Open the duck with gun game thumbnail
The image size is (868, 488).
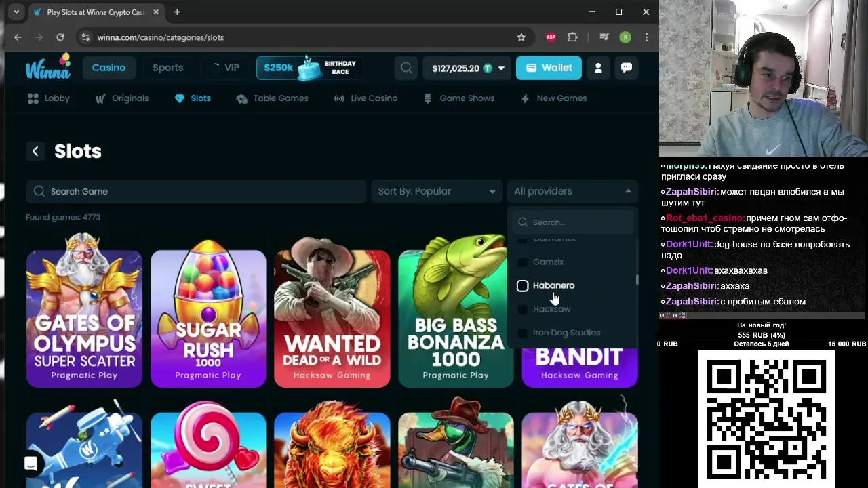click(x=456, y=444)
